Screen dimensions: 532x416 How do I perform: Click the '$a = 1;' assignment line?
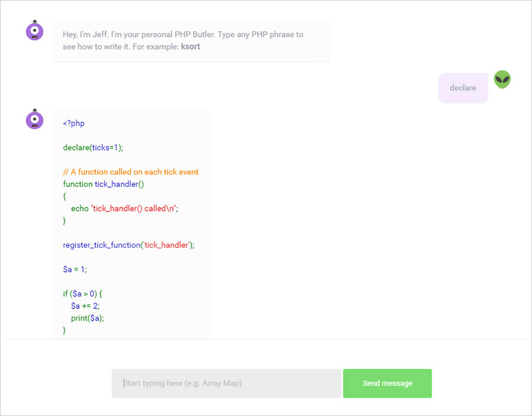click(x=75, y=269)
